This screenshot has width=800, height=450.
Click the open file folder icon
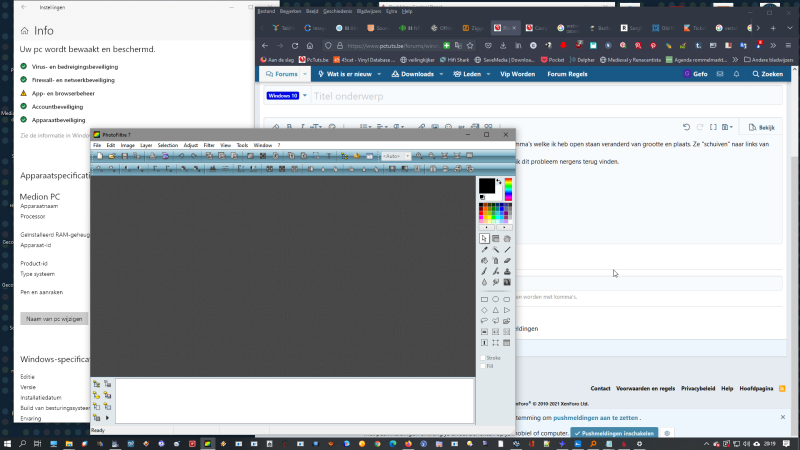coord(109,156)
